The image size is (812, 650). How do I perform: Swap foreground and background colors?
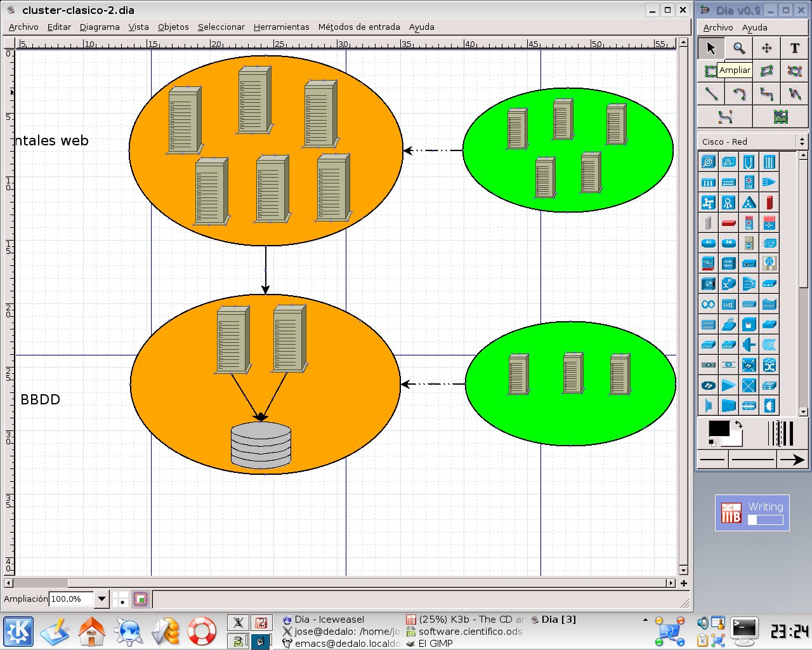(738, 425)
